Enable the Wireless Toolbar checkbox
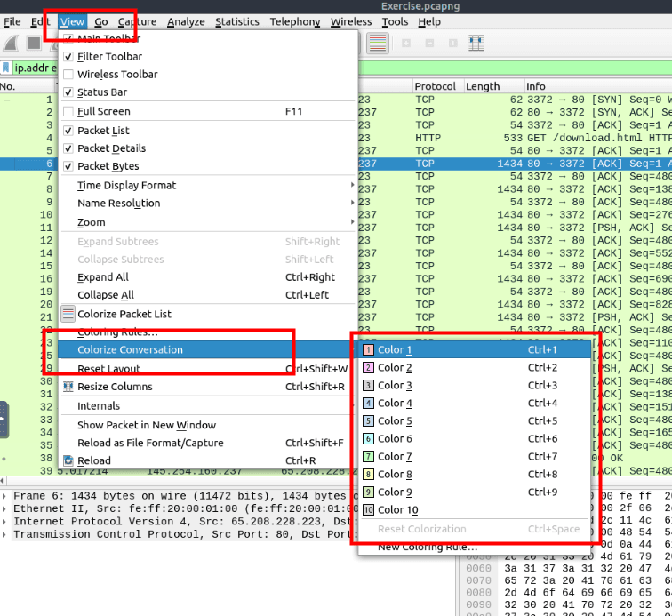 [x=68, y=75]
